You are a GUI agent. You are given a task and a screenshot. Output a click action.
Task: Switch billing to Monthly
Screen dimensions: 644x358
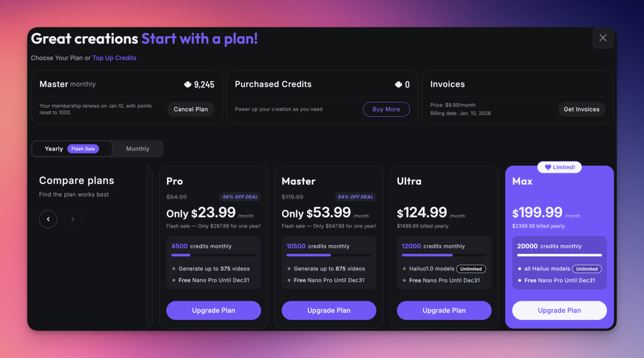(138, 149)
